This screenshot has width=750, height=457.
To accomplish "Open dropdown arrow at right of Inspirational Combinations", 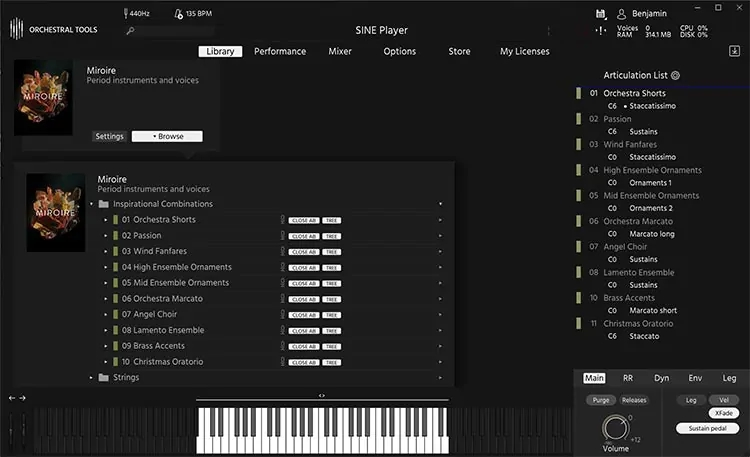I will tap(441, 204).
